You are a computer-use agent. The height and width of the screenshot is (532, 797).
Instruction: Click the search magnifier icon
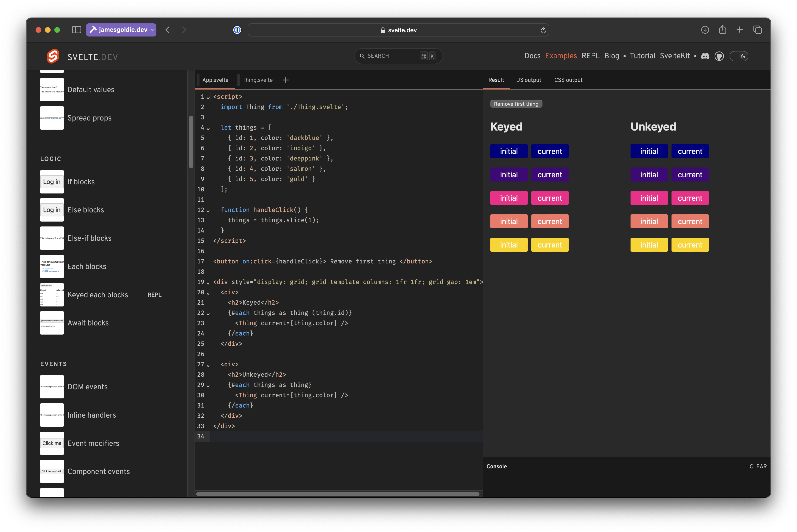pos(362,56)
